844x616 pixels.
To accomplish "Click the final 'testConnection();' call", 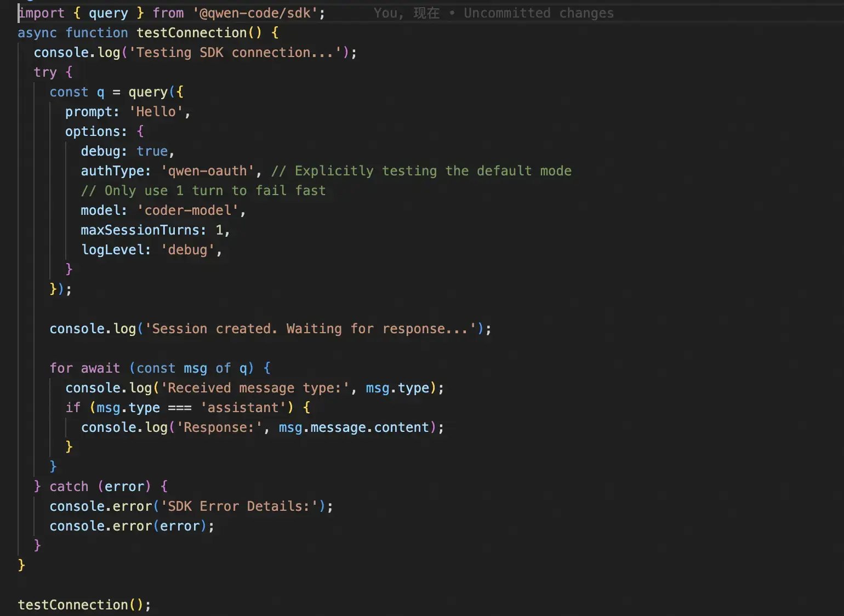I will coord(84,605).
